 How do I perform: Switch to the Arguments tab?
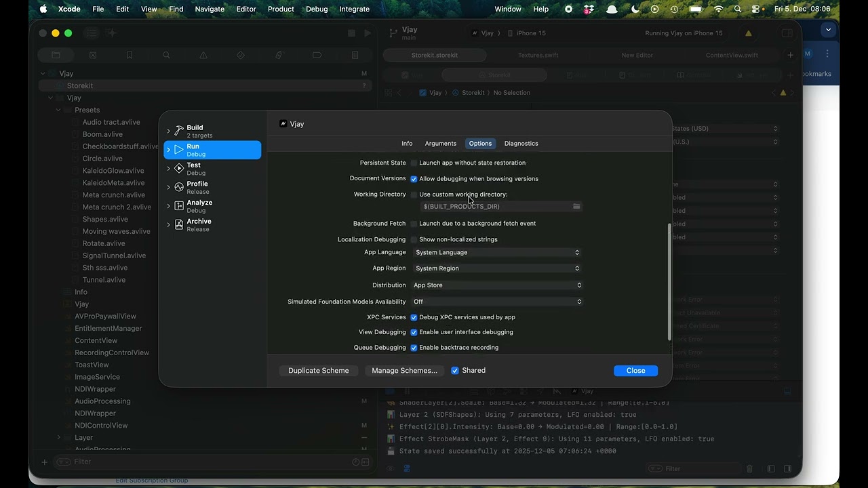click(441, 143)
